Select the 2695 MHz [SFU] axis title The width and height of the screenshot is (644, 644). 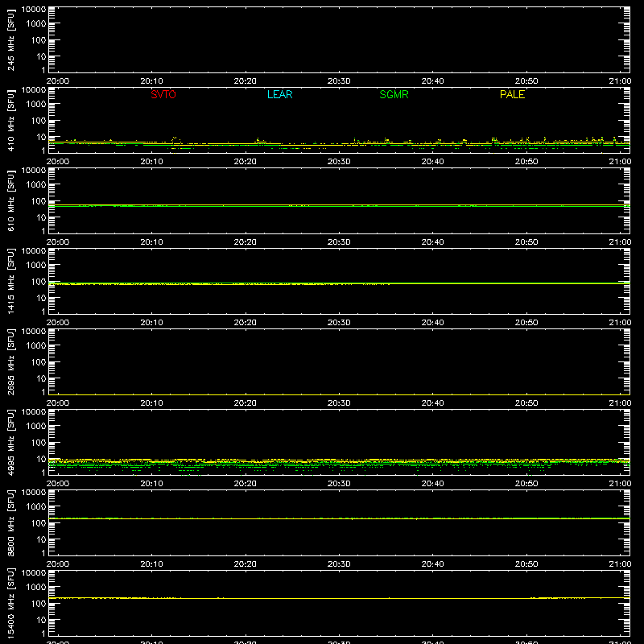point(10,361)
